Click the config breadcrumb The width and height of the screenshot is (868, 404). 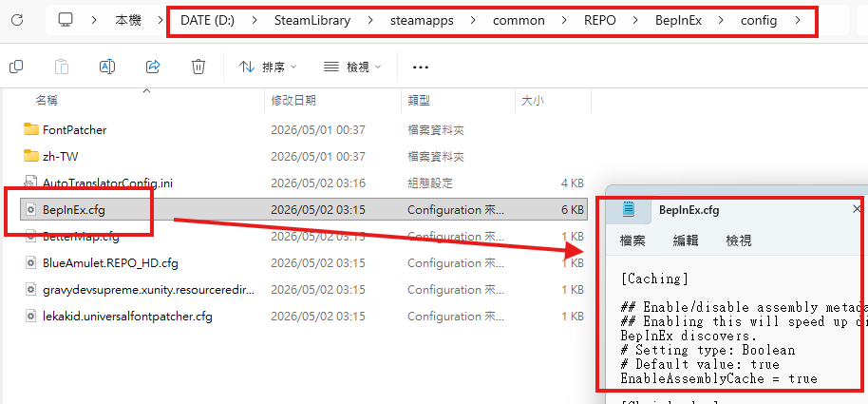[759, 21]
